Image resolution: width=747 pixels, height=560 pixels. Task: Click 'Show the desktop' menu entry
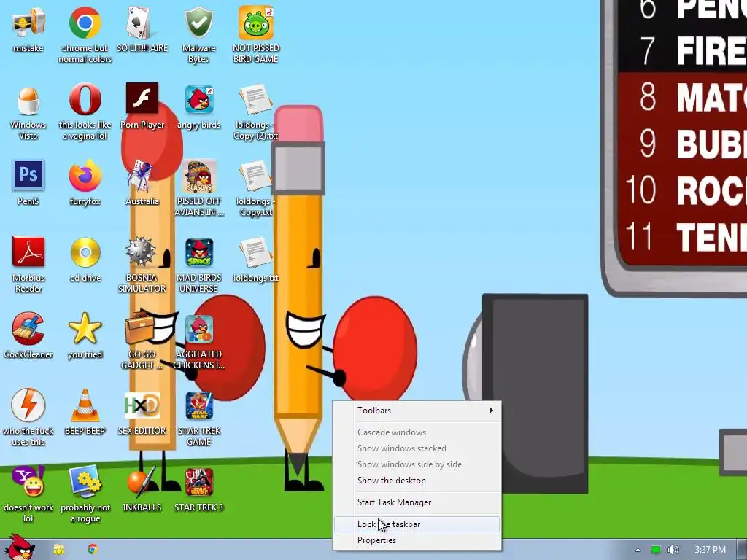[417, 481]
